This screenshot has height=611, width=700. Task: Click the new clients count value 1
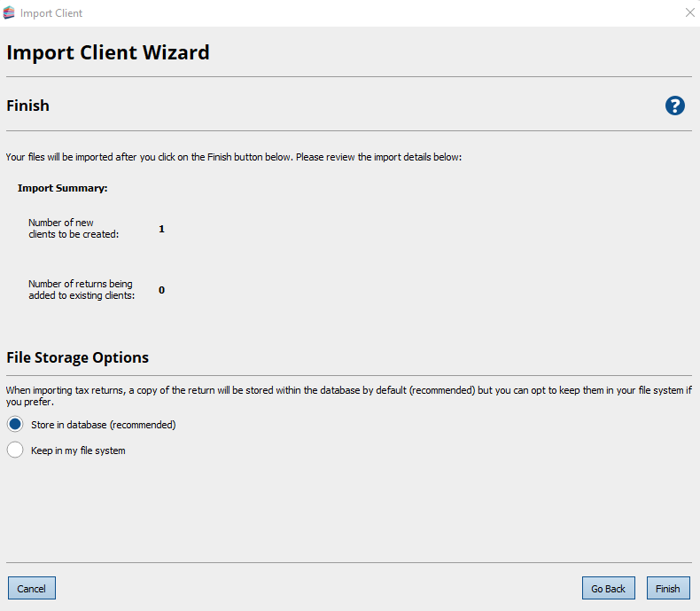162,229
